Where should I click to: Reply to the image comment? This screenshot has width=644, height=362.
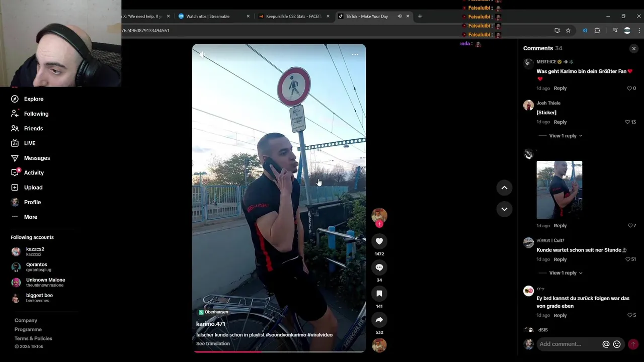pos(560,226)
